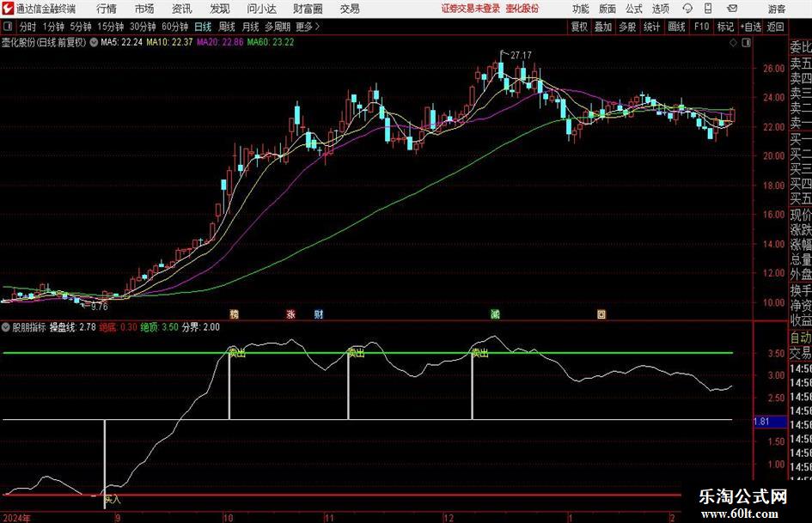Viewport: 812px width, 523px height.
Task: Click the 复权 button
Action: pyautogui.click(x=579, y=27)
